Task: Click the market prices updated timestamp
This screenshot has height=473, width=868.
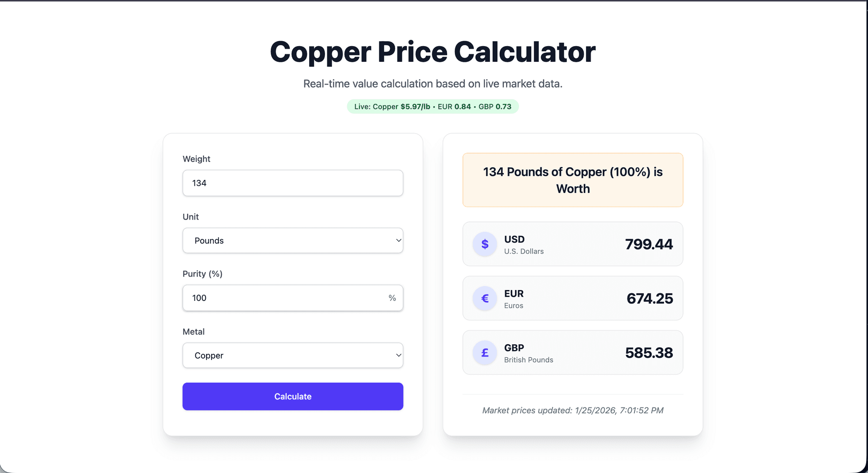Action: [x=572, y=410]
